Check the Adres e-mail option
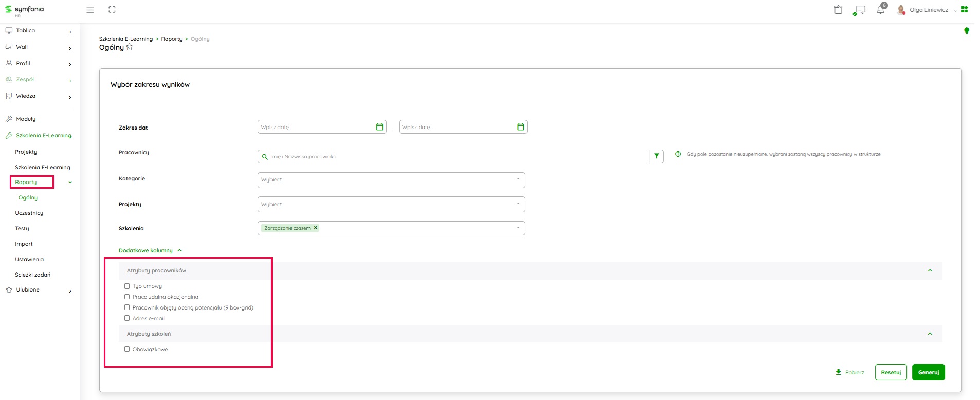Viewport: 980px width, 400px height. pyautogui.click(x=127, y=318)
